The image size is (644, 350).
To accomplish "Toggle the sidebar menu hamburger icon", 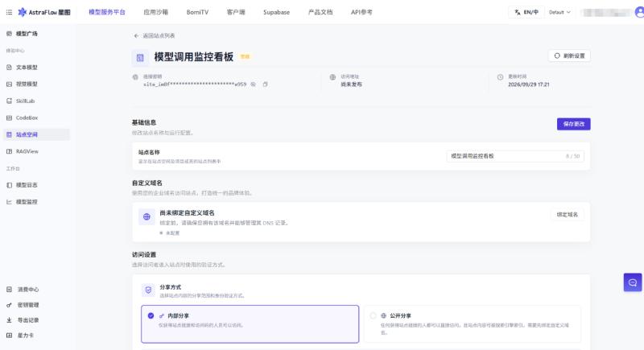I will (9, 12).
